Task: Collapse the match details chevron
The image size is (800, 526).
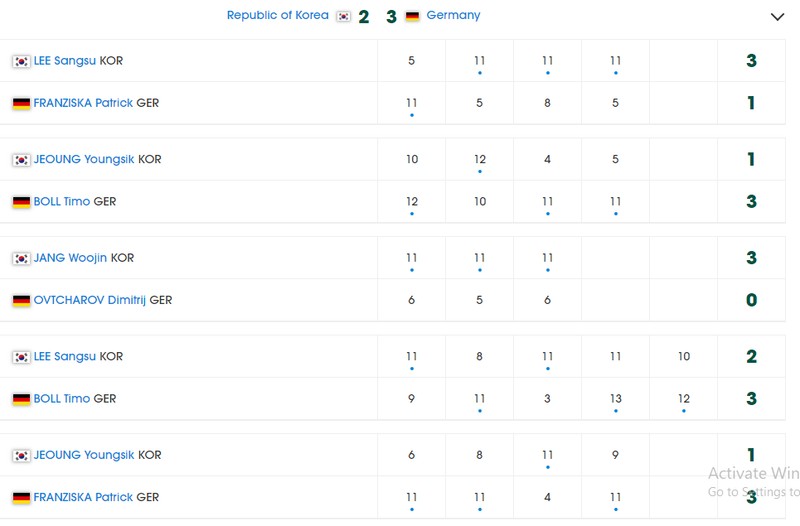Action: (x=777, y=17)
